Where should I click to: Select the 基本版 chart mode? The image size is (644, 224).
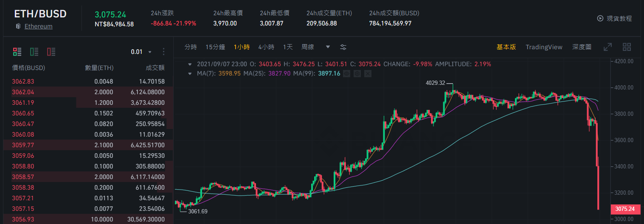click(506, 47)
